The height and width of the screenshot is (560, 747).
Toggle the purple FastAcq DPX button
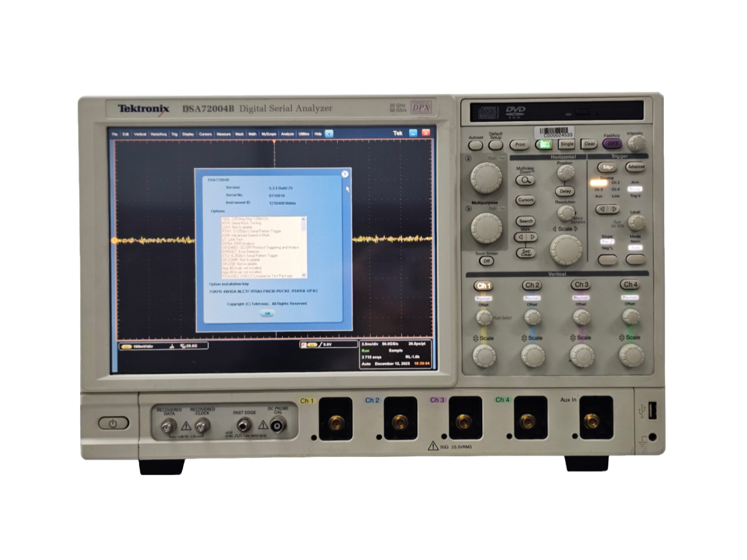point(612,143)
